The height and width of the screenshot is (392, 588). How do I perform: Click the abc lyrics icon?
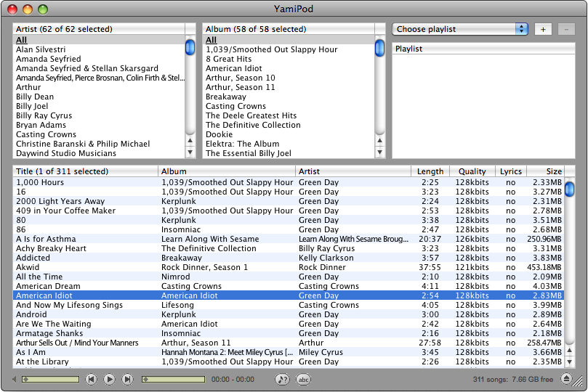click(x=303, y=379)
